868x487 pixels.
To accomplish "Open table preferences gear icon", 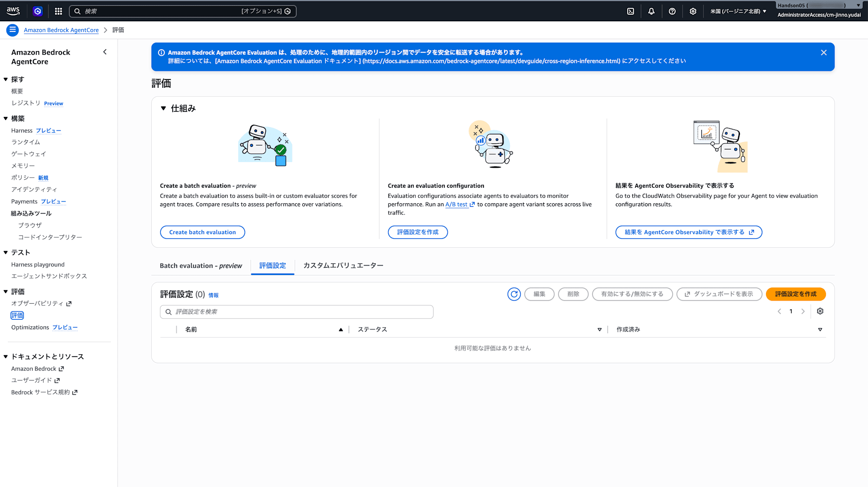I will click(820, 311).
